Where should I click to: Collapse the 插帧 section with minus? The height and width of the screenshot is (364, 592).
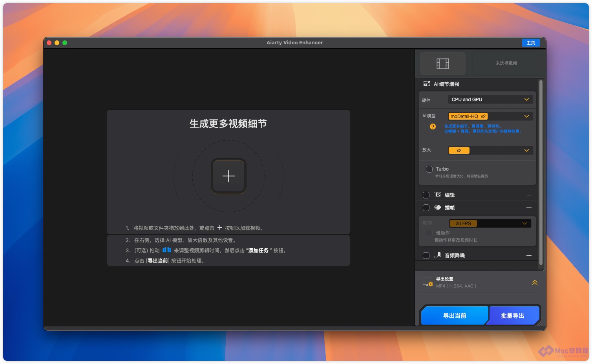click(x=529, y=207)
